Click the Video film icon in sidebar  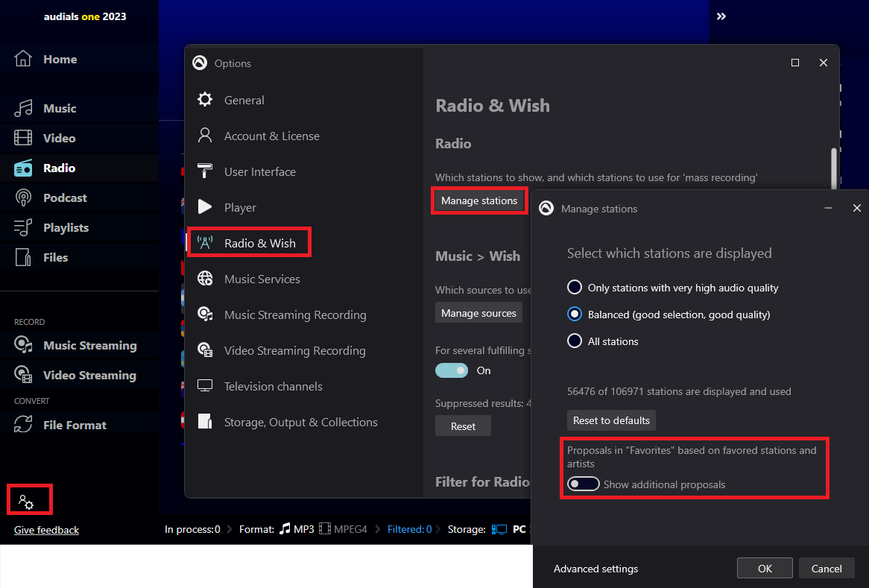22,138
